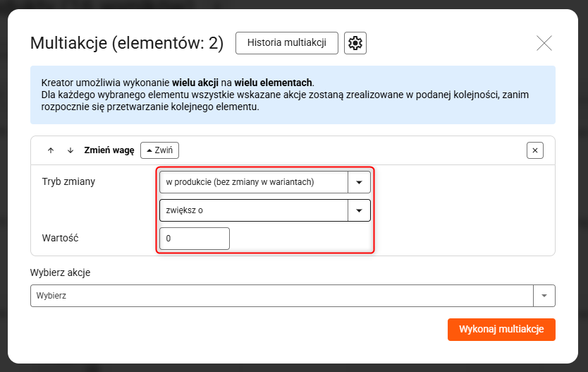Click the Wybierz selector's arrow icon

pyautogui.click(x=544, y=296)
